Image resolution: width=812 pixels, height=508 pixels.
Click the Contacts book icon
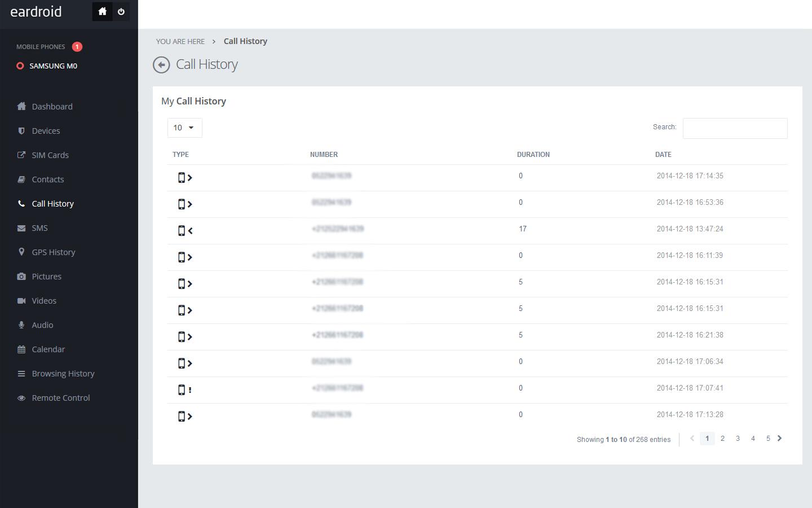coord(21,179)
